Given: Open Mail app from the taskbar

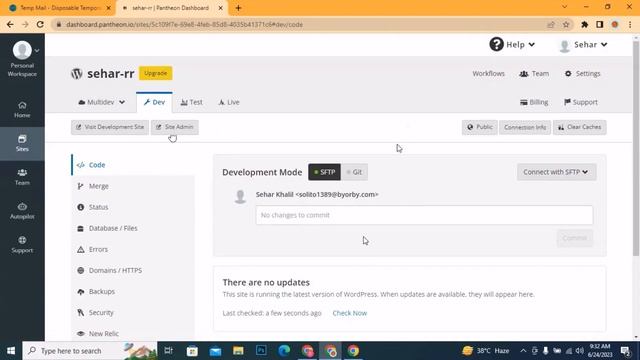Looking at the screenshot, I should click(215, 351).
